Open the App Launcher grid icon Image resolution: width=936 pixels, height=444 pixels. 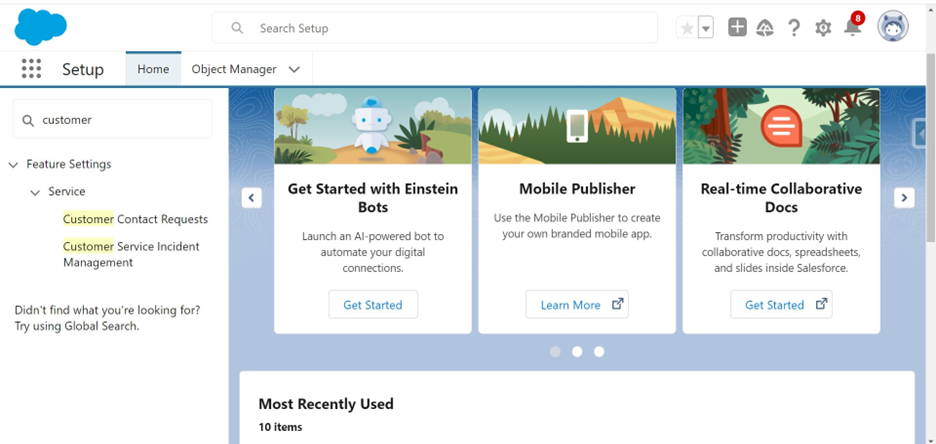[x=32, y=69]
